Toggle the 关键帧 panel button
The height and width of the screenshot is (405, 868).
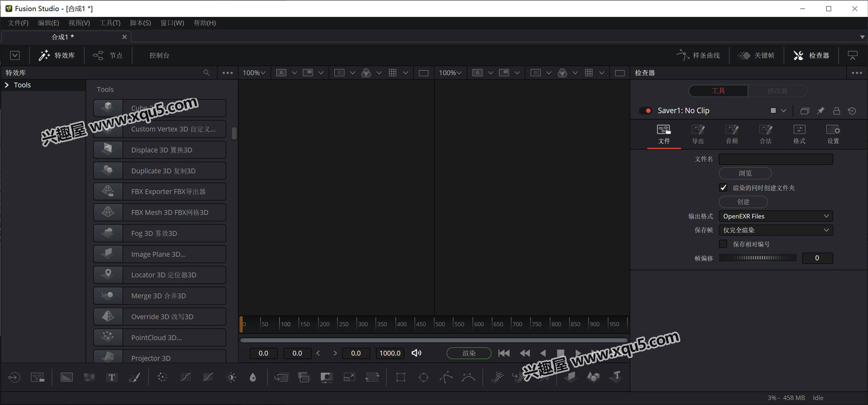click(756, 56)
